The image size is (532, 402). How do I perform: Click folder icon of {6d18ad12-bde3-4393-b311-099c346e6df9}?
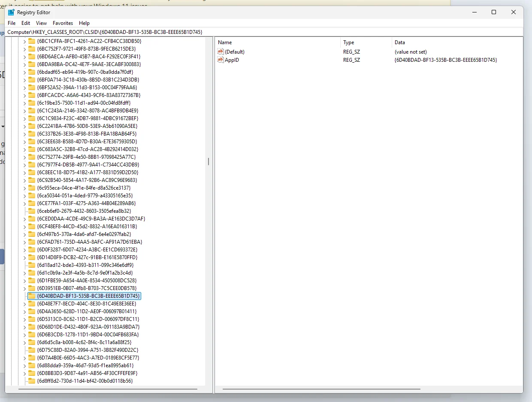pyautogui.click(x=32, y=265)
